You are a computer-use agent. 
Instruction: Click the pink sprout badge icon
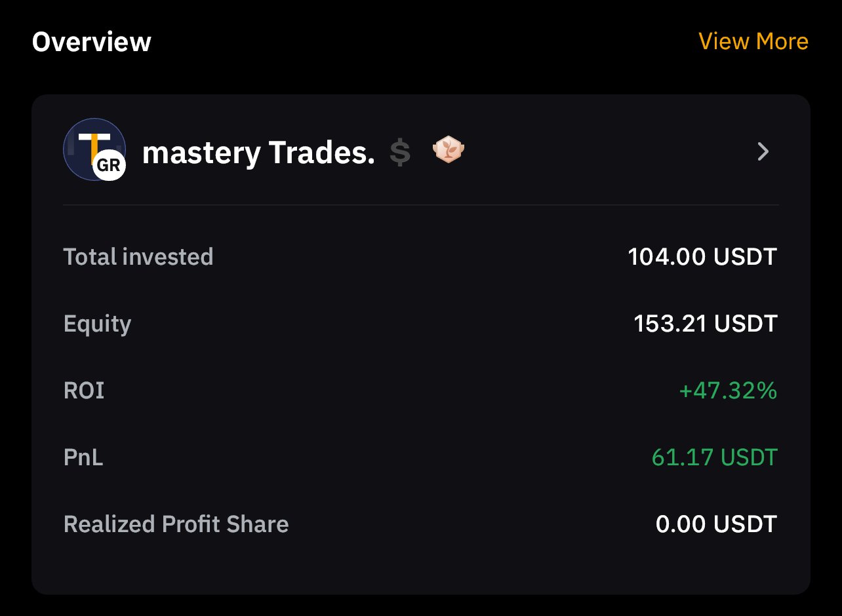click(449, 151)
